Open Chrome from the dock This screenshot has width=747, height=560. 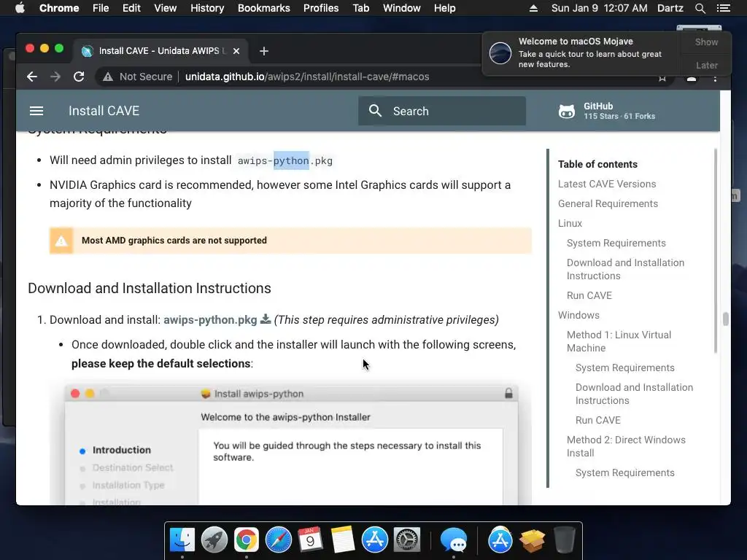pyautogui.click(x=247, y=540)
